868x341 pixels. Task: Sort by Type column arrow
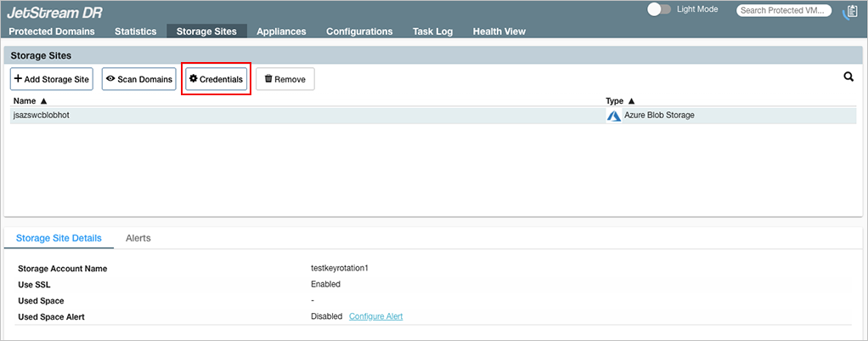631,100
